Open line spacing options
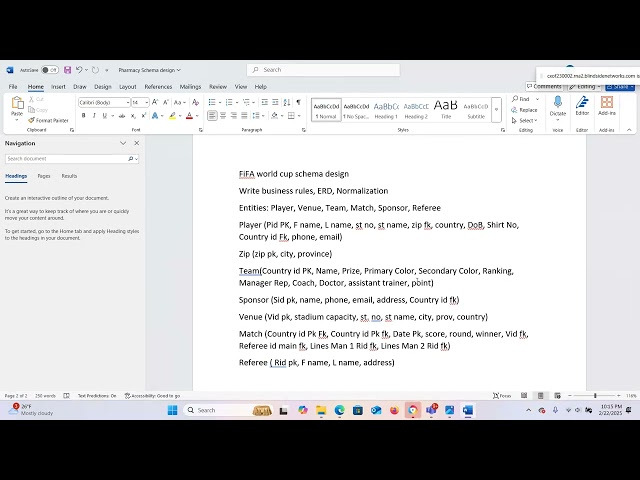 click(x=256, y=116)
